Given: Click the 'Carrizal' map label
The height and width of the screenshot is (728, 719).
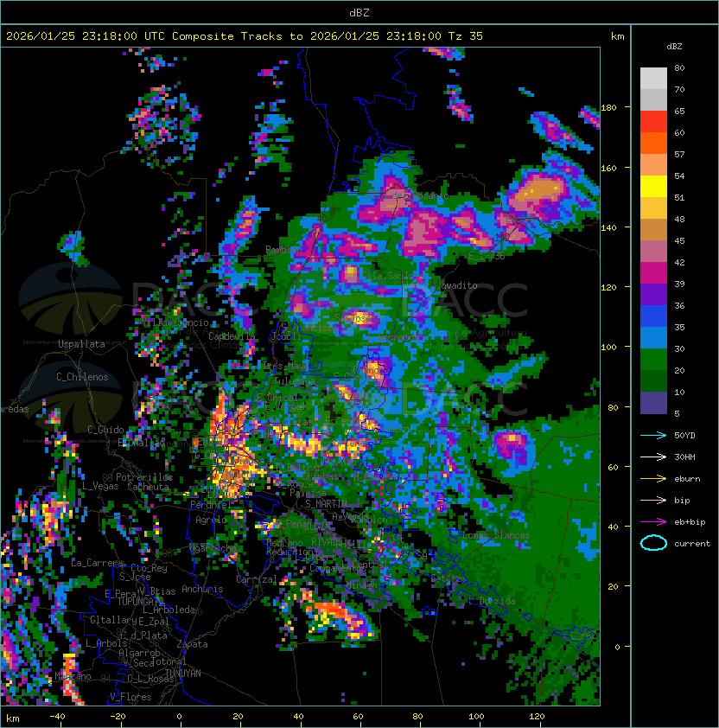Looking at the screenshot, I should point(257,579).
